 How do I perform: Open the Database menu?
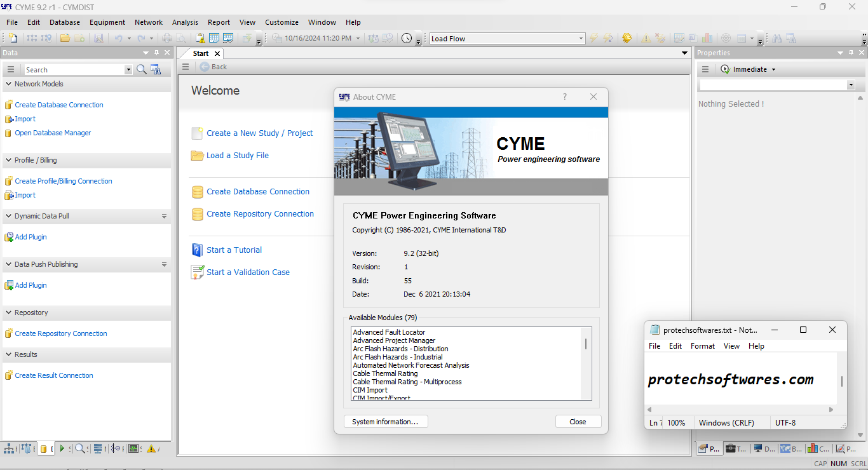(x=65, y=22)
